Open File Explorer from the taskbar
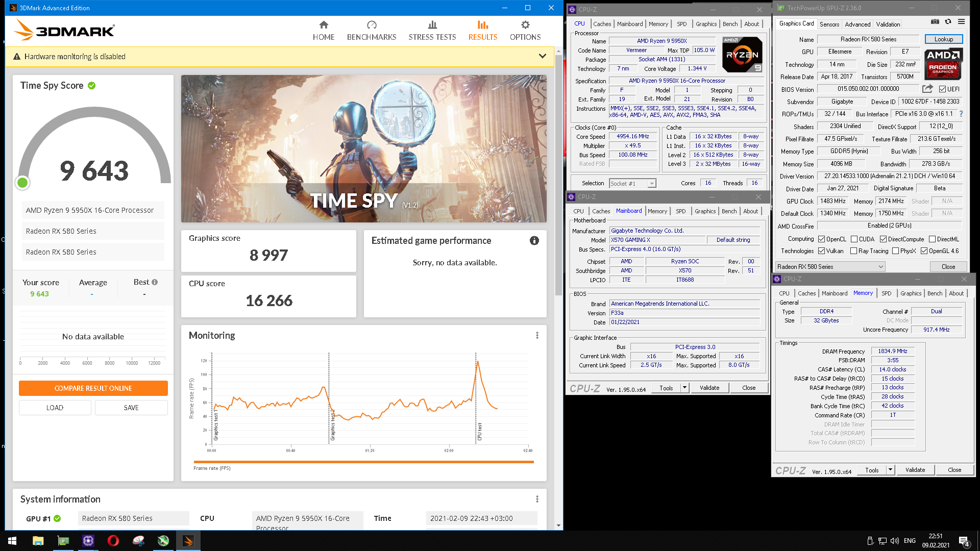The height and width of the screenshot is (551, 980). (x=38, y=541)
